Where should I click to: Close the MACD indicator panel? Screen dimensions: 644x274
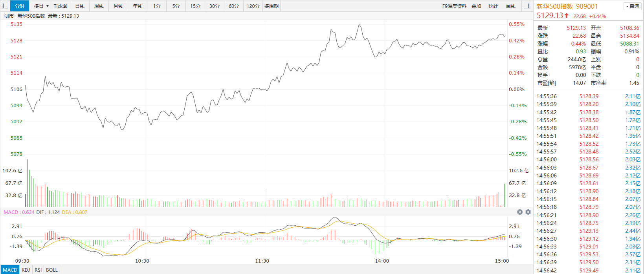click(x=520, y=212)
